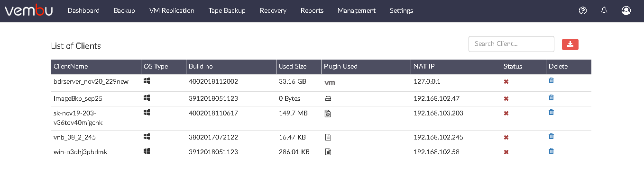The width and height of the screenshot is (644, 175).
Task: Click used size 33.16 GB
Action: click(x=293, y=81)
